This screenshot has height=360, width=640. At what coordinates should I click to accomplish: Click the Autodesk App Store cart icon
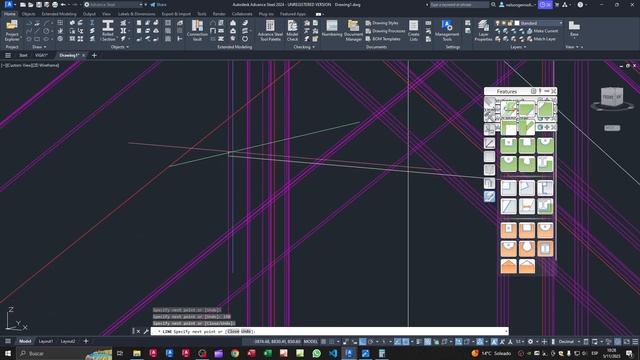557,4
